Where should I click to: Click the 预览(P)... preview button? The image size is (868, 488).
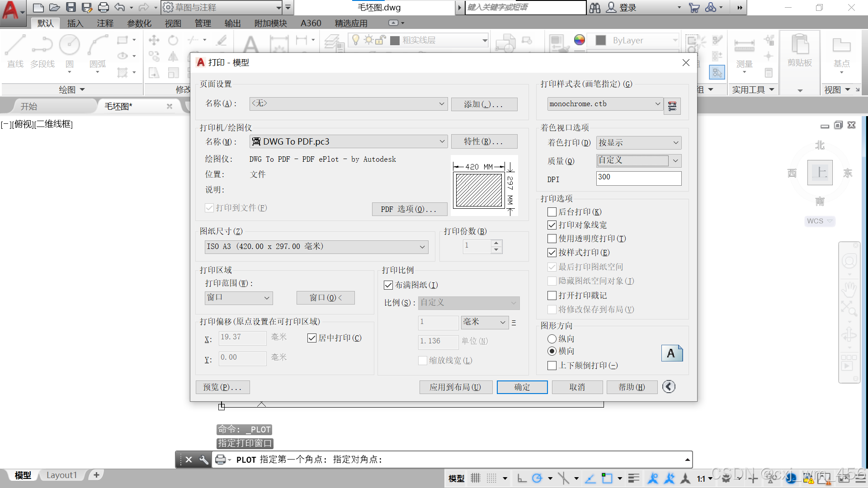[222, 387]
